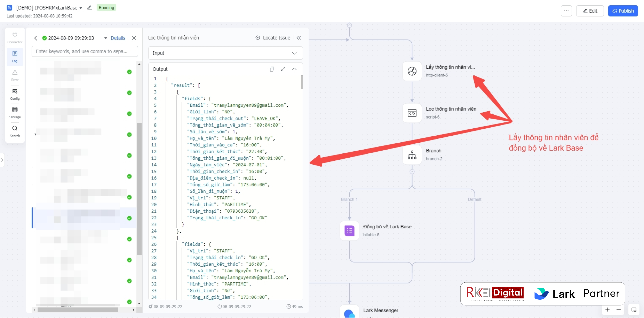Open the run timestamp dropdown arrow

click(x=106, y=38)
